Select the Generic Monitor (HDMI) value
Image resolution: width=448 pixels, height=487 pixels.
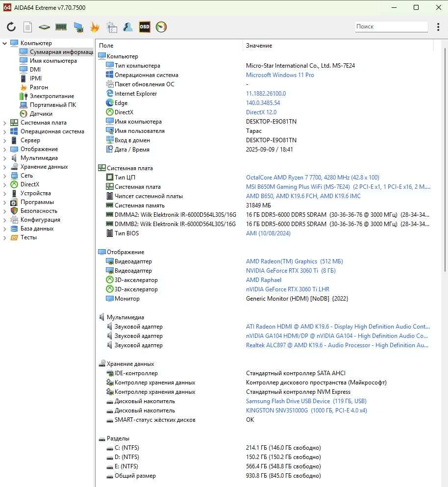[297, 299]
